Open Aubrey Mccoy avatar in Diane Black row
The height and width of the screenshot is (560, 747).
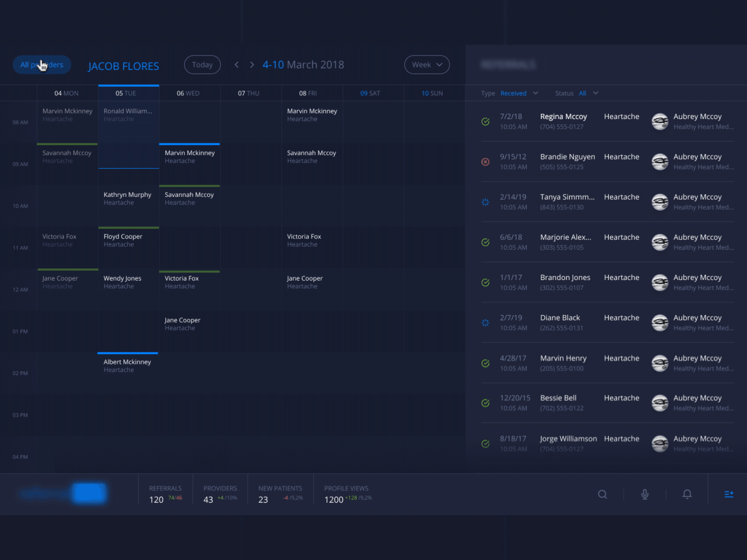pyautogui.click(x=660, y=323)
